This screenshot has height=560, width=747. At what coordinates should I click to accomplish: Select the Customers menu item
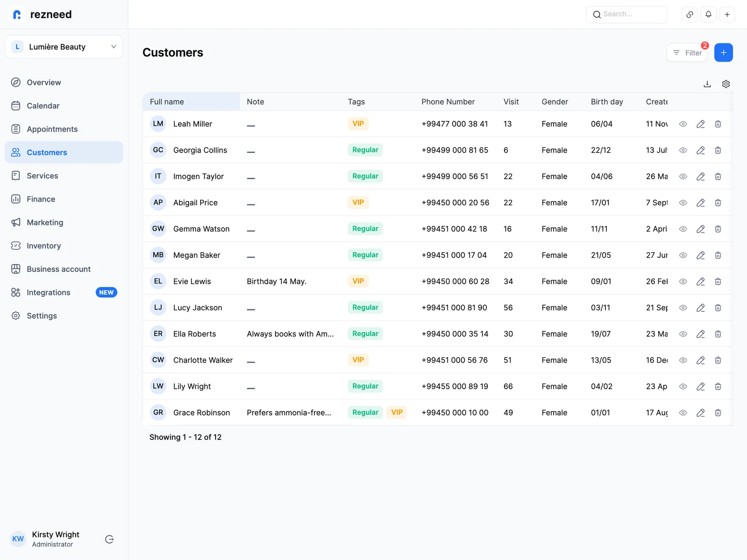64,153
